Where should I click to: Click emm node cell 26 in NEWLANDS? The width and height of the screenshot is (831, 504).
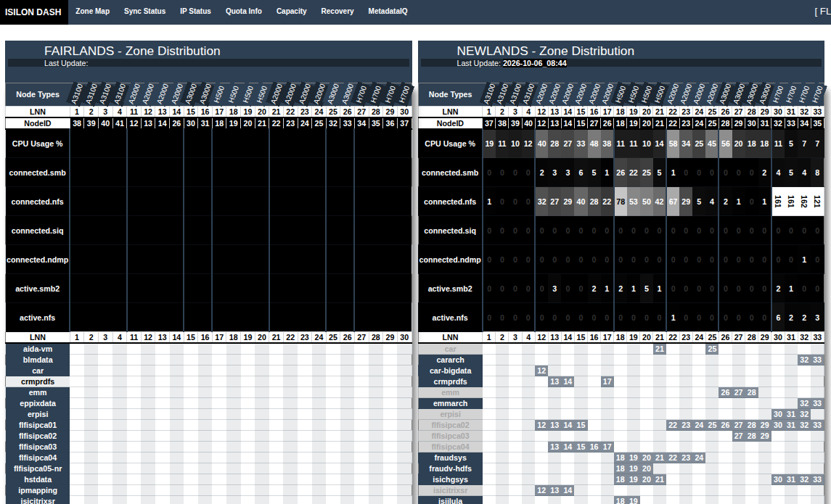[x=726, y=393]
